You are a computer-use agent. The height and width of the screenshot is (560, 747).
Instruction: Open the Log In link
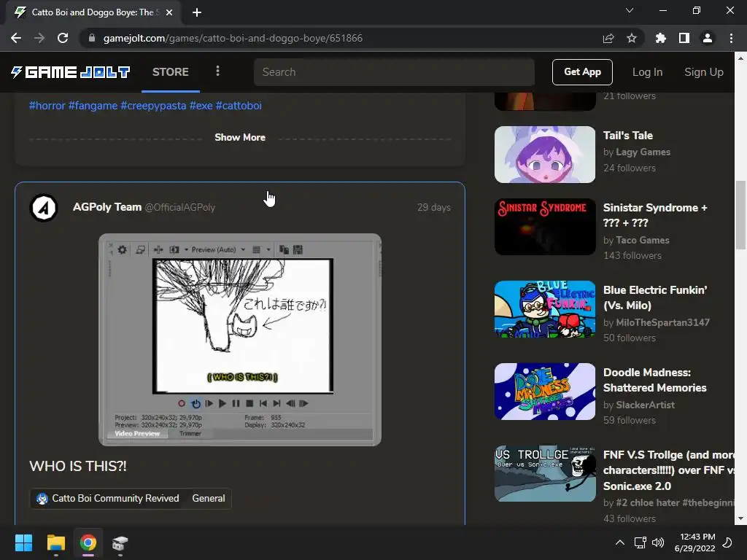tap(648, 72)
